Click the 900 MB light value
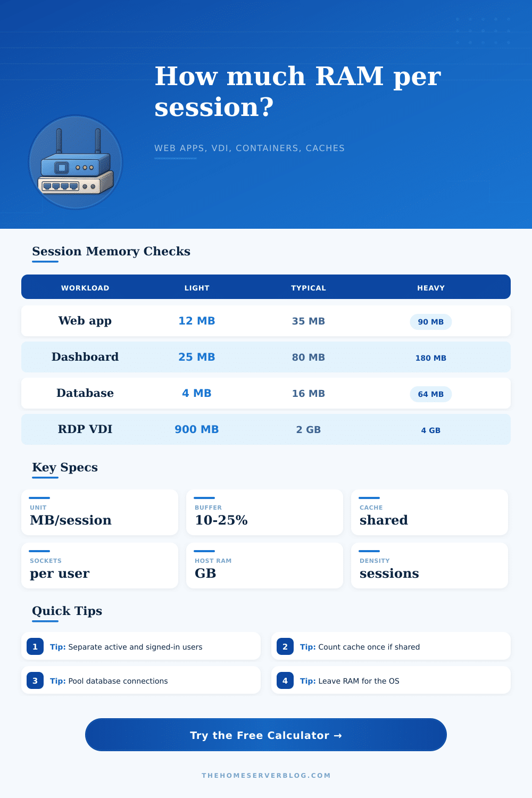Image resolution: width=532 pixels, height=798 pixels. [x=197, y=429]
